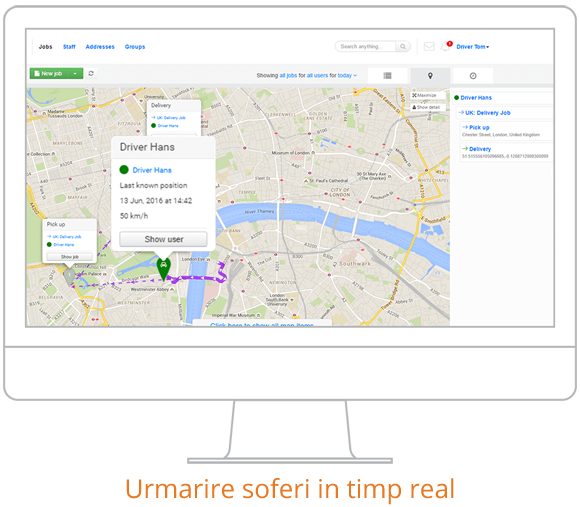Click the New job button

50,73
